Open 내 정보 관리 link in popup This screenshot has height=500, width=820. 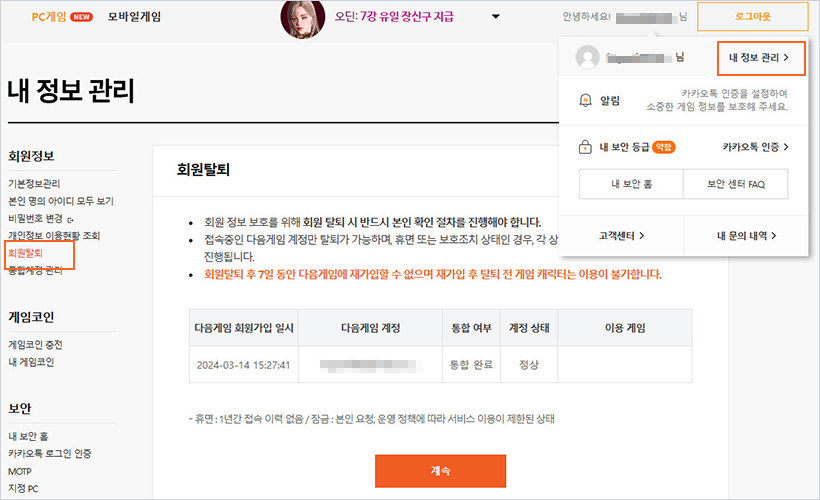click(x=760, y=59)
